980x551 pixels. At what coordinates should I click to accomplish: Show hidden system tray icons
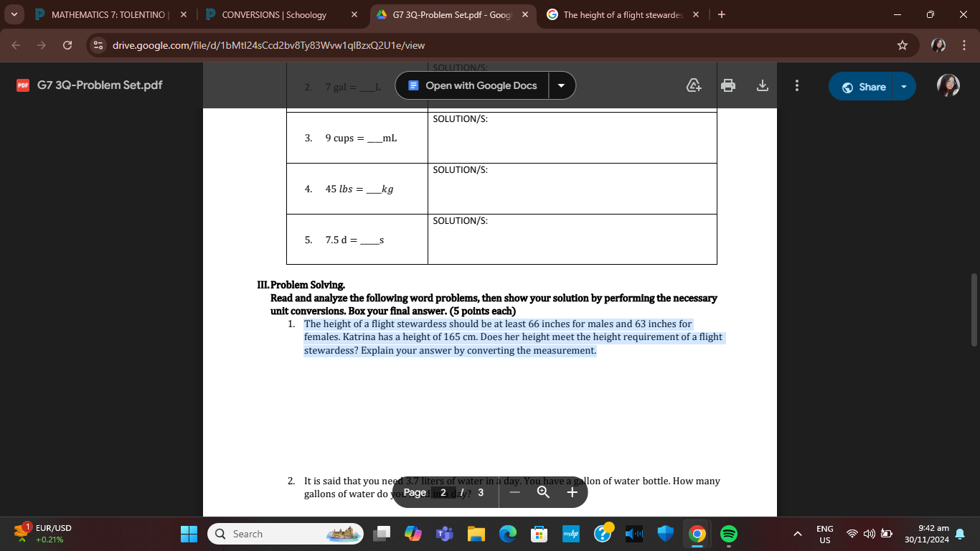[x=797, y=534]
